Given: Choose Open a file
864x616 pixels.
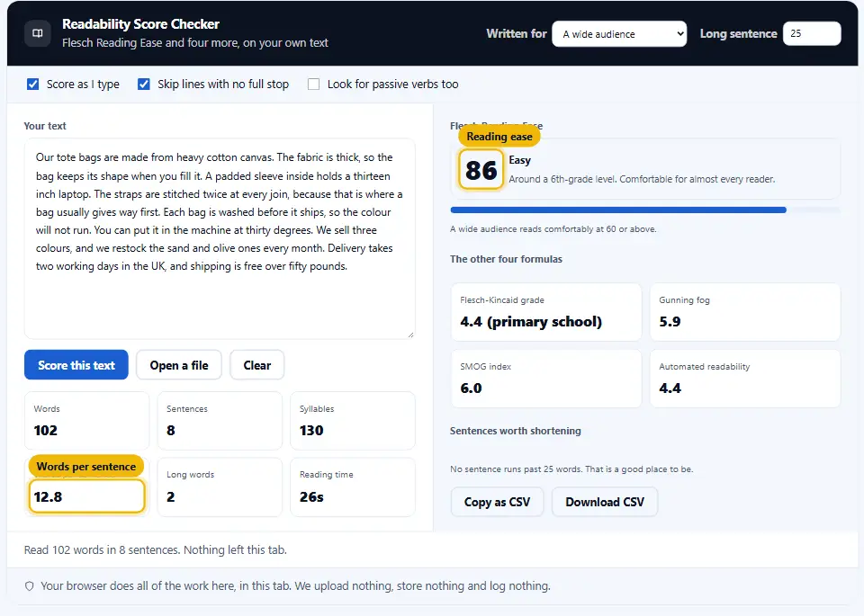Looking at the screenshot, I should [179, 365].
